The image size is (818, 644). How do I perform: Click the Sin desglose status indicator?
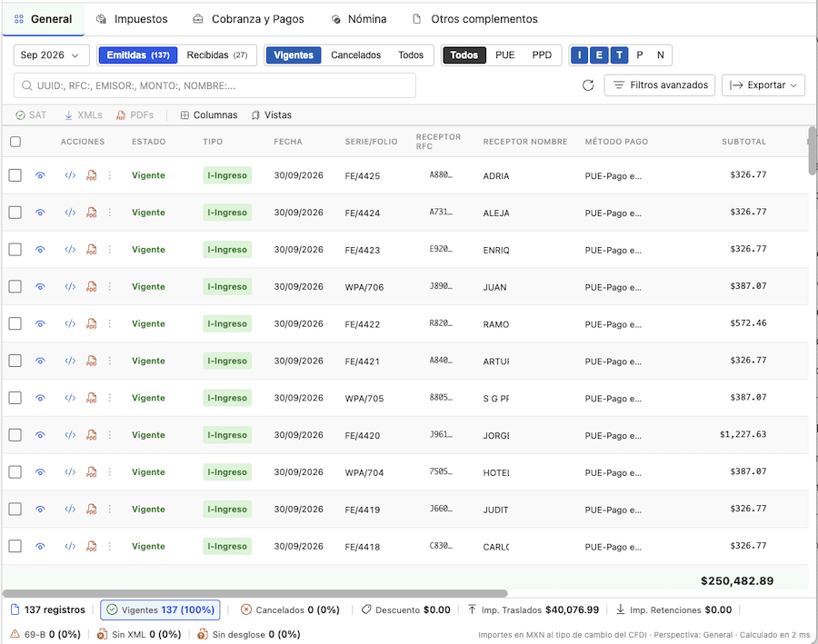pyautogui.click(x=249, y=634)
